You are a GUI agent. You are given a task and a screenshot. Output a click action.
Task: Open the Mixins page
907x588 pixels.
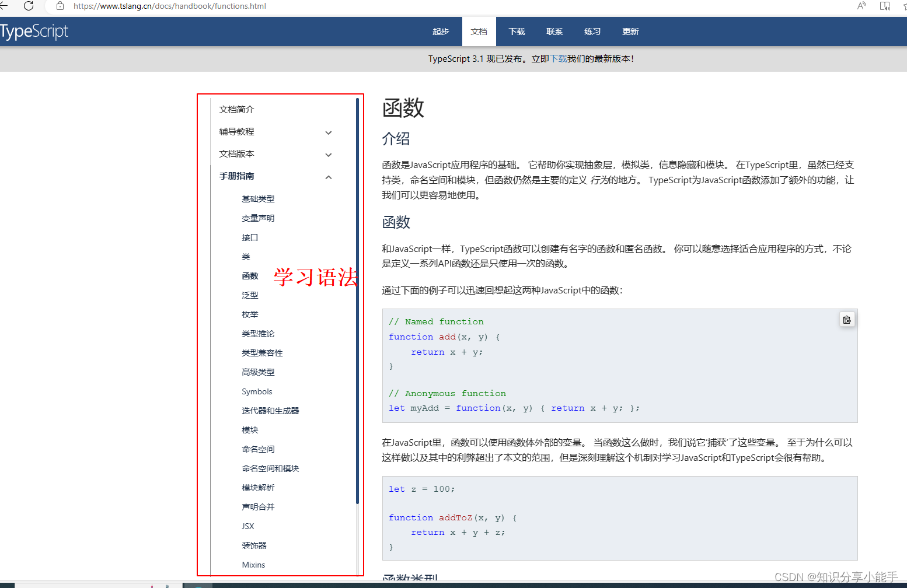(x=253, y=565)
